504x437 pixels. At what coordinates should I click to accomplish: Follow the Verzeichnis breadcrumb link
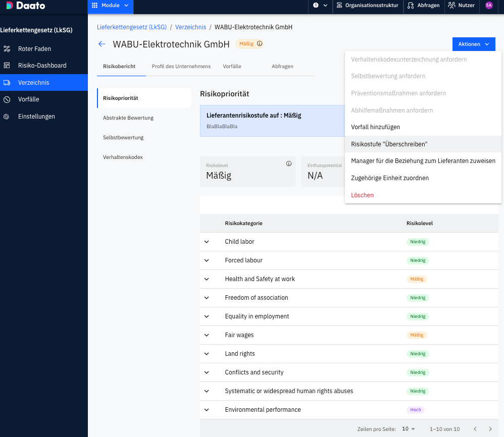point(190,27)
